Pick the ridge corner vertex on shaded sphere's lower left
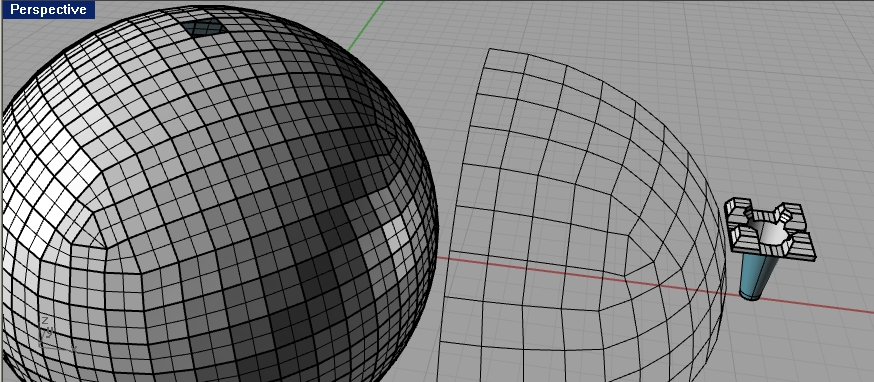 pyautogui.click(x=106, y=248)
